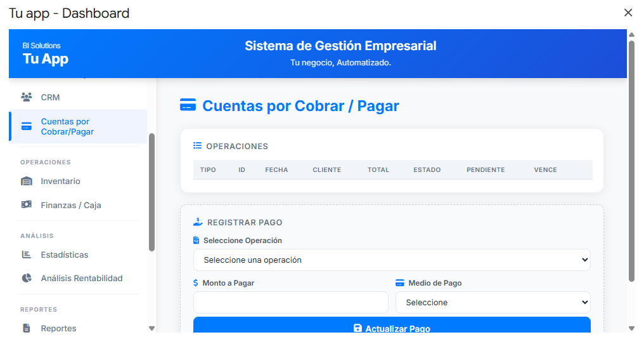
Task: Click the Actualizar Pago button
Action: tap(392, 325)
